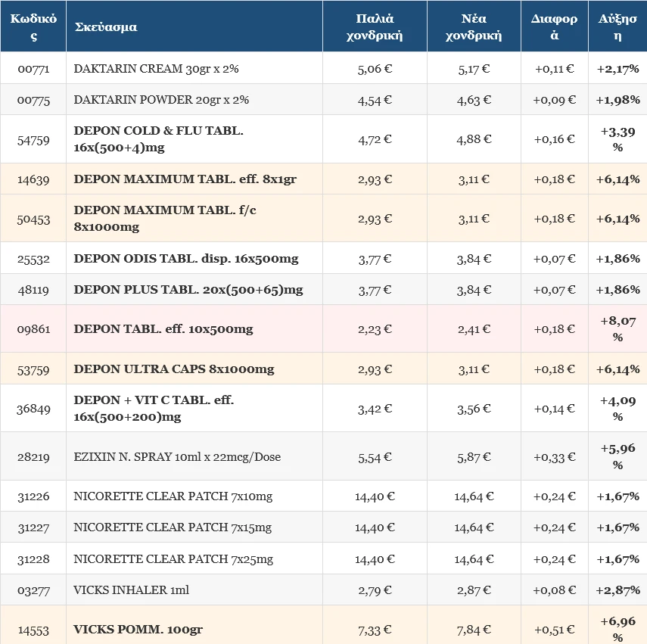Select DEPON + VIT C TABL. eff. name
647x644 pixels.
pos(154,409)
